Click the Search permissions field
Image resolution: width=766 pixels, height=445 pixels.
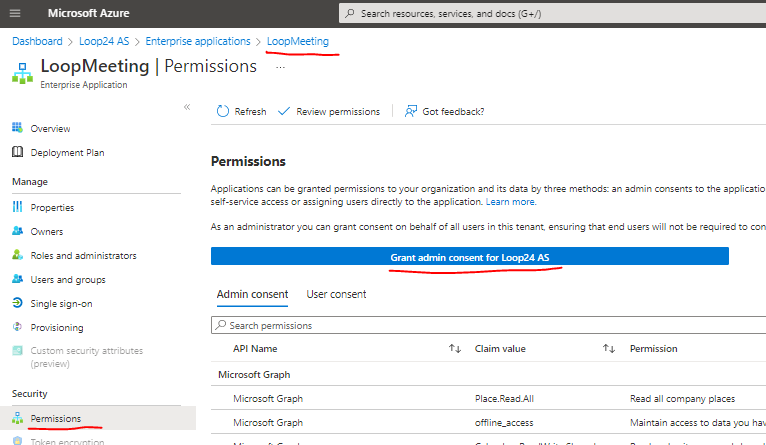489,325
